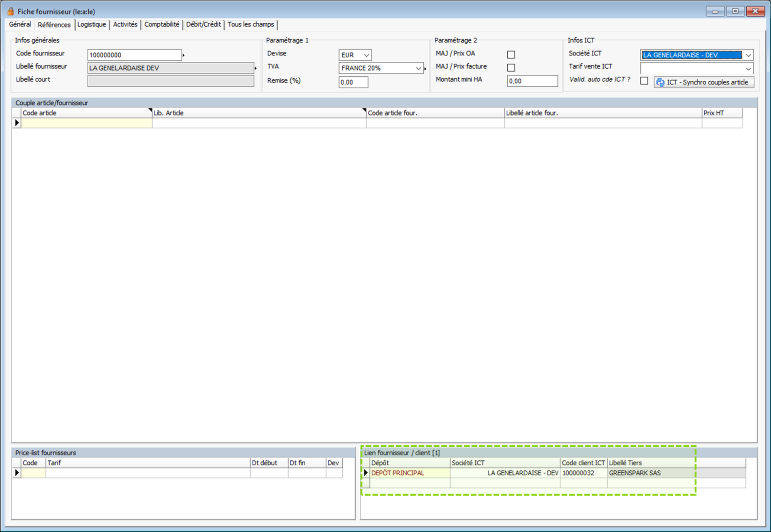The width and height of the screenshot is (771, 532).
Task: Click arrow beside Libellé fournisseur field
Action: click(x=255, y=68)
